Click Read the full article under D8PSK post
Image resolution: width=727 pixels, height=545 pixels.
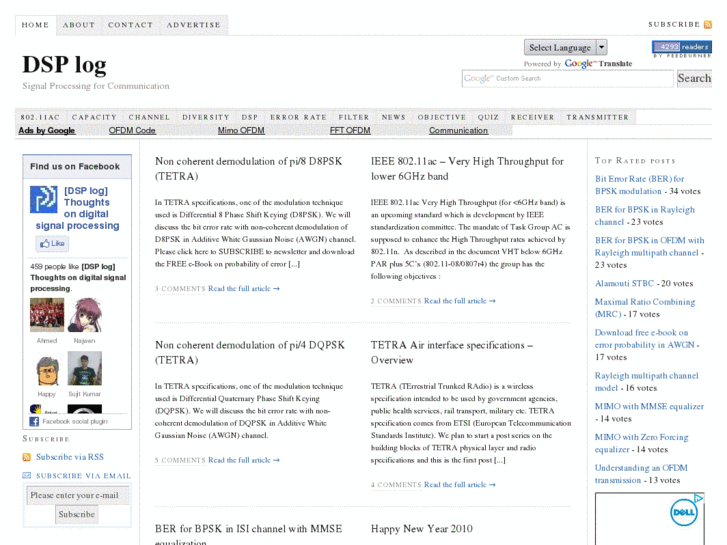[244, 289]
